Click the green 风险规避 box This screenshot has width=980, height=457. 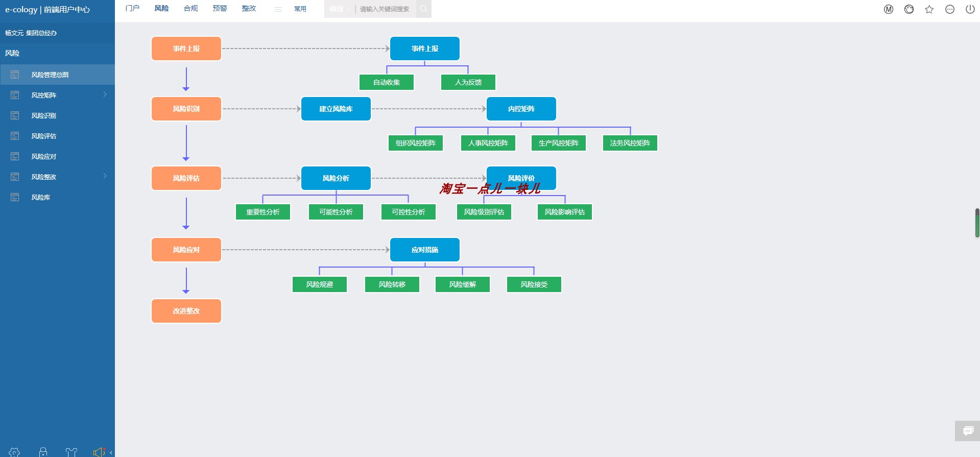coord(320,284)
